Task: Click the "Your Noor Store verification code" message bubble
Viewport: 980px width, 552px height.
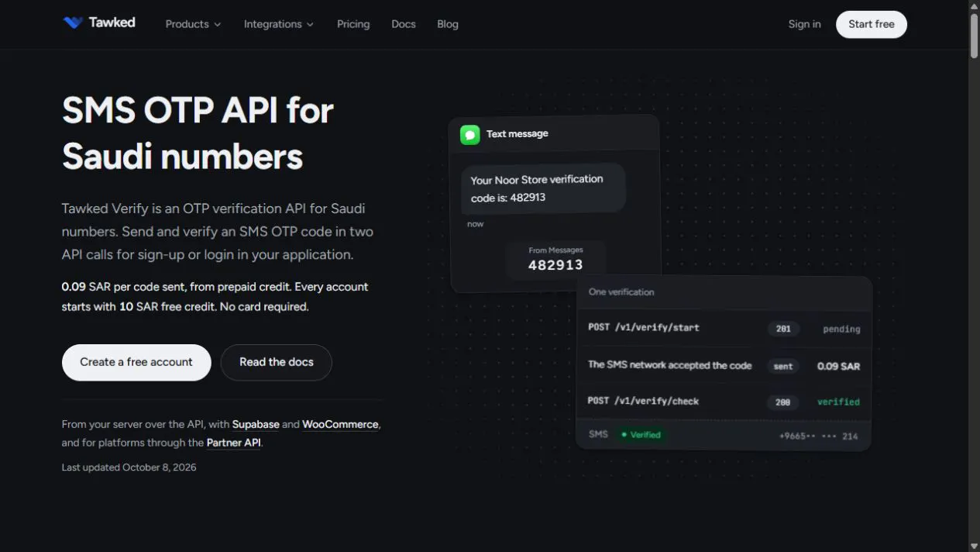Action: tap(542, 188)
